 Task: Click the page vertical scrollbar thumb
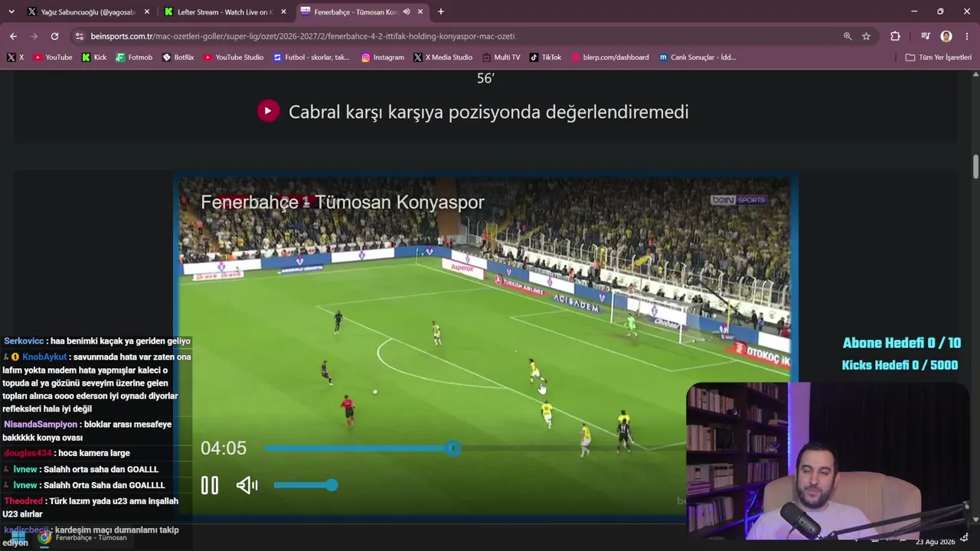[x=975, y=167]
